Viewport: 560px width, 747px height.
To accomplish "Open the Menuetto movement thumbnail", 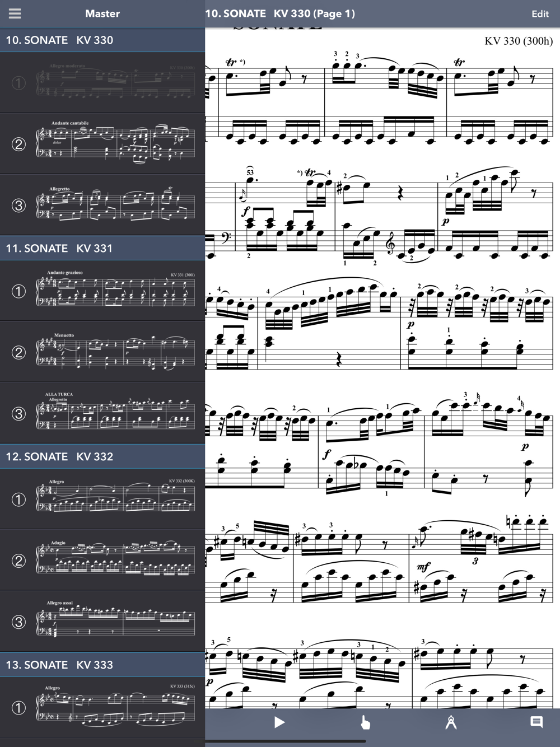I will pyautogui.click(x=115, y=351).
